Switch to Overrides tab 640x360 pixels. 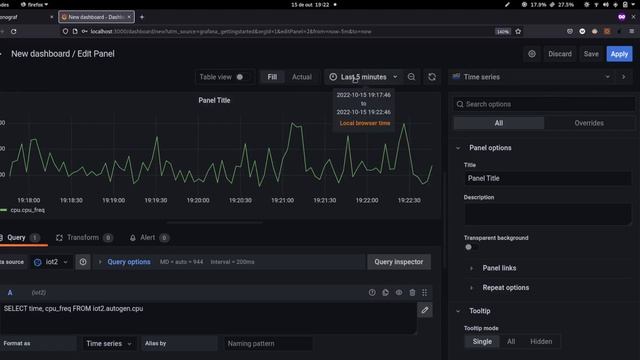(x=589, y=123)
